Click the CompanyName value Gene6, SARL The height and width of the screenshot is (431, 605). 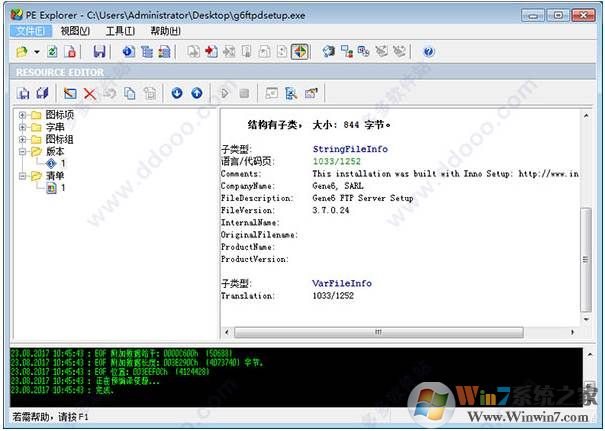[x=338, y=186]
